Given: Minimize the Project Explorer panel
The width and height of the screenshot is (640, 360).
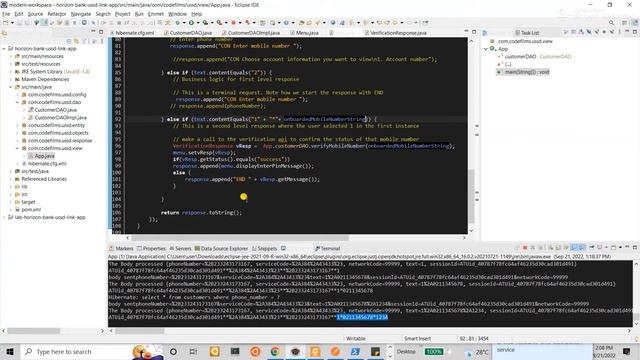Looking at the screenshot, I should pos(93,31).
